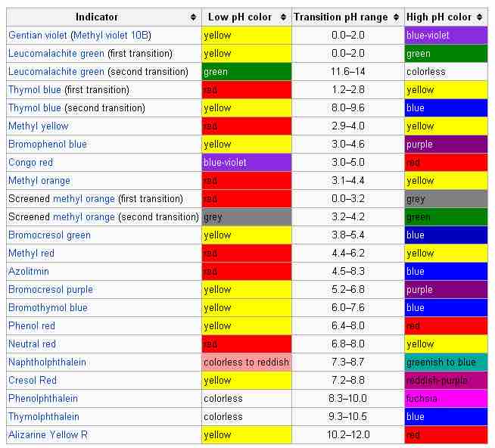
Task: Click blue-violet swatch in Gentian violet row
Action: (446, 36)
